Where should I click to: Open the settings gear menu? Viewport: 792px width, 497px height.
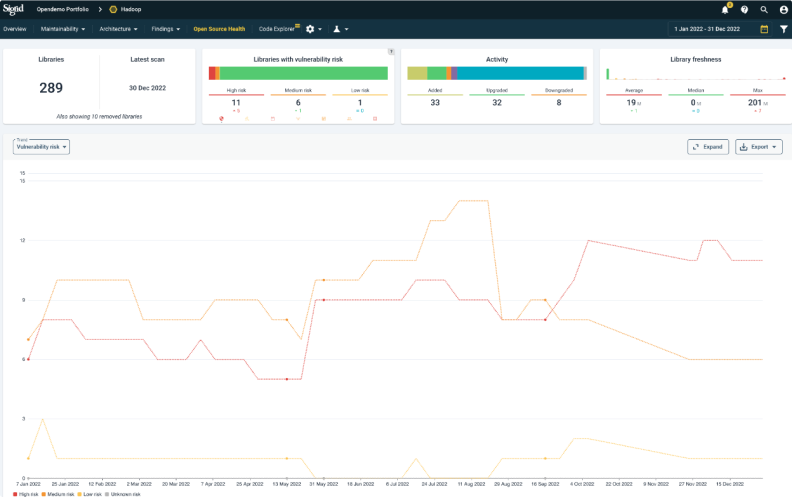tap(313, 29)
